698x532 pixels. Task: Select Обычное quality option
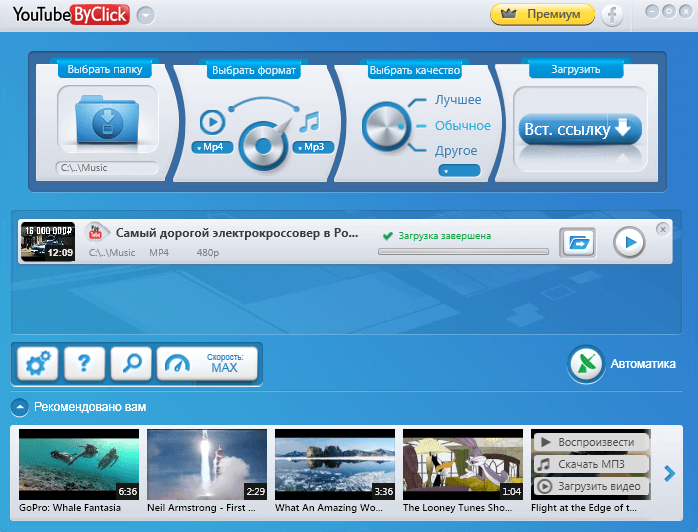pyautogui.click(x=462, y=126)
